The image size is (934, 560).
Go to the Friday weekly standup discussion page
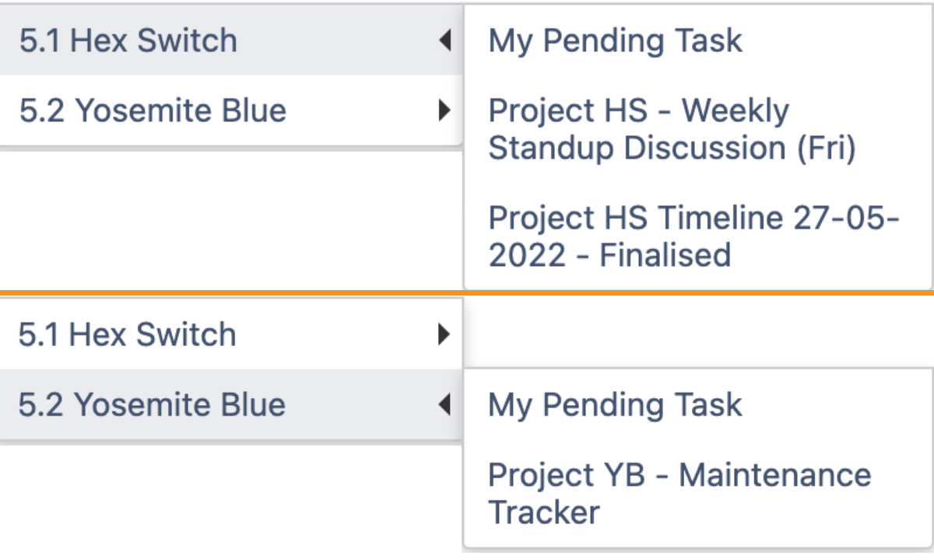point(671,129)
